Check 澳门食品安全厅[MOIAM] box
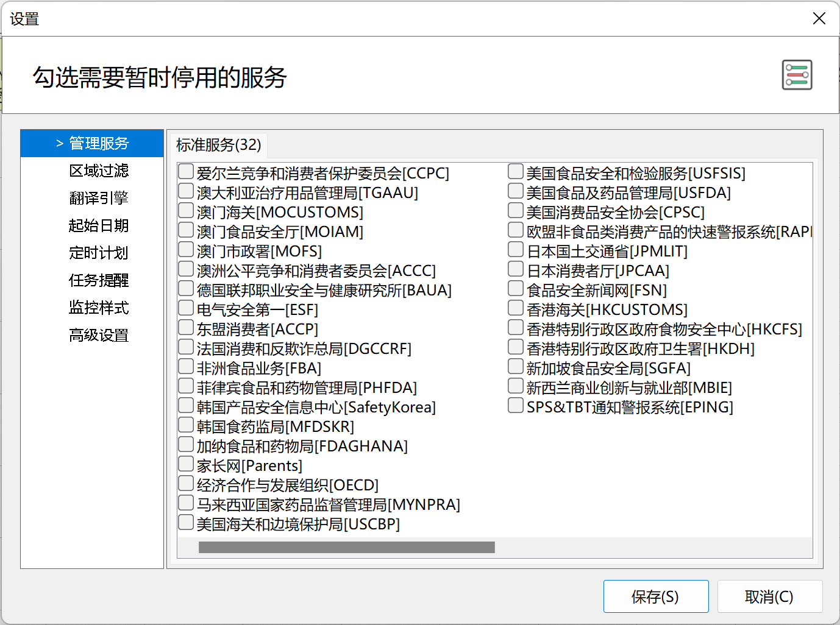Image resolution: width=840 pixels, height=625 pixels. 186,230
